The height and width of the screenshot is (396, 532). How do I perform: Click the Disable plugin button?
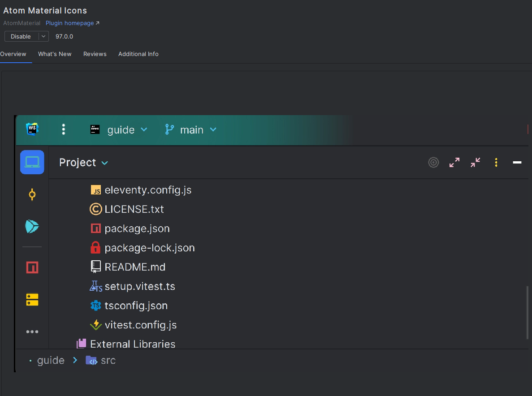tap(21, 36)
